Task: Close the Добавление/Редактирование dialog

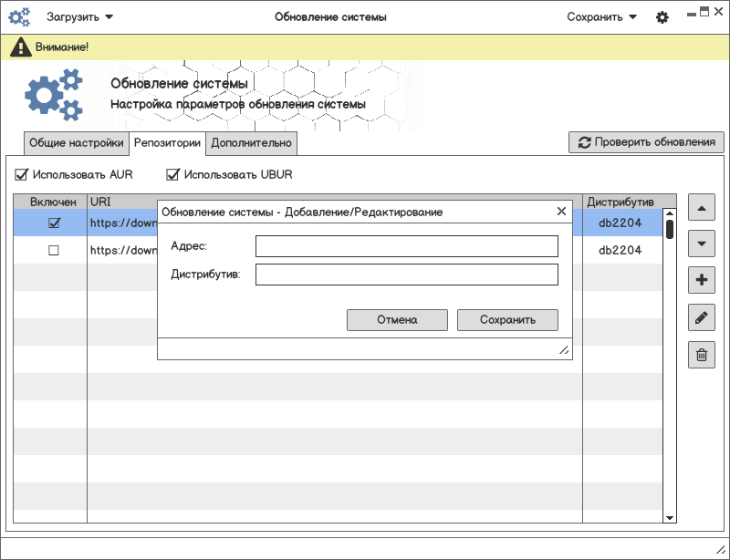Action: 561,212
